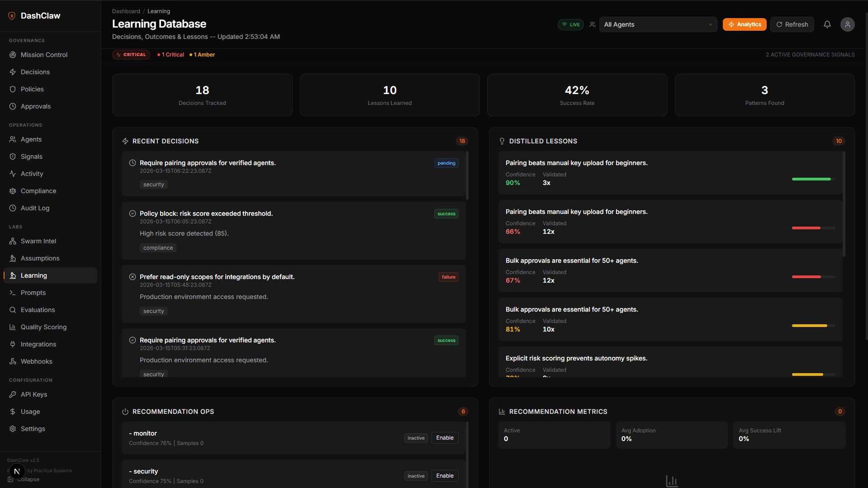The height and width of the screenshot is (488, 868).
Task: Select the Swarm Intel labs icon
Action: point(13,241)
